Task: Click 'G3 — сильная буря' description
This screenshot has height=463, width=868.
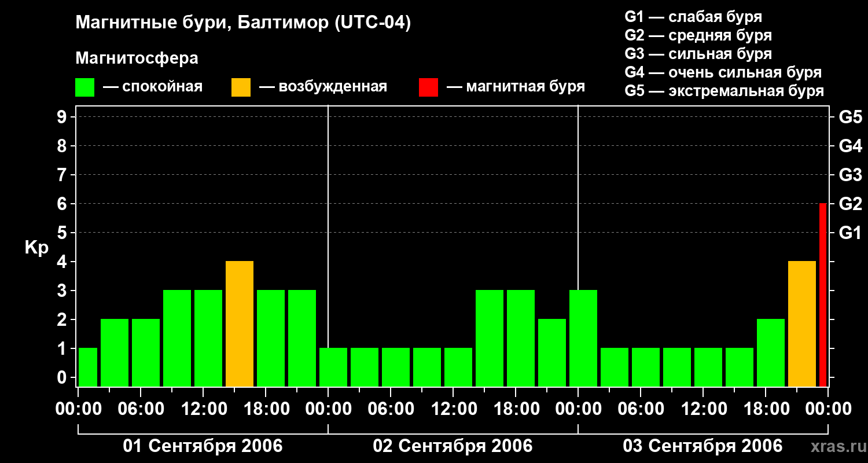Action: point(698,54)
